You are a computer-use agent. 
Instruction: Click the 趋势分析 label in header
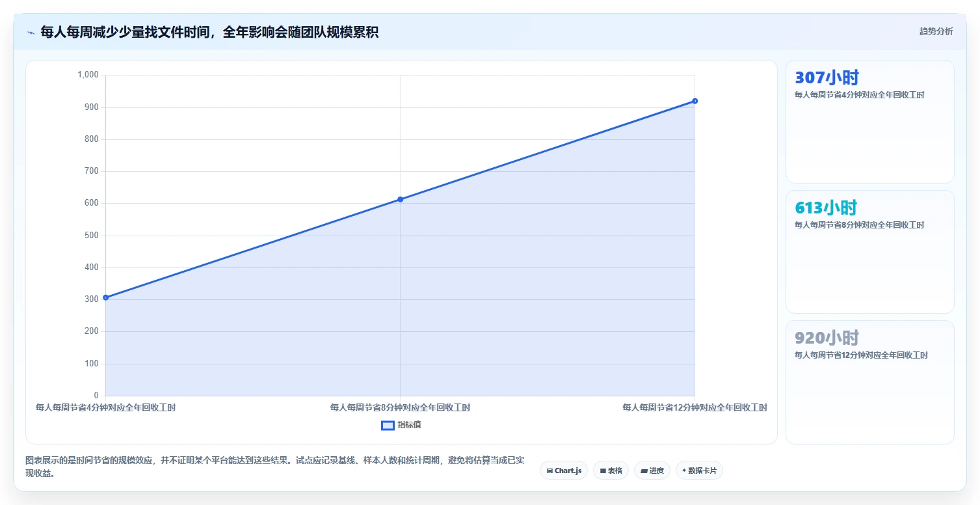tap(936, 32)
